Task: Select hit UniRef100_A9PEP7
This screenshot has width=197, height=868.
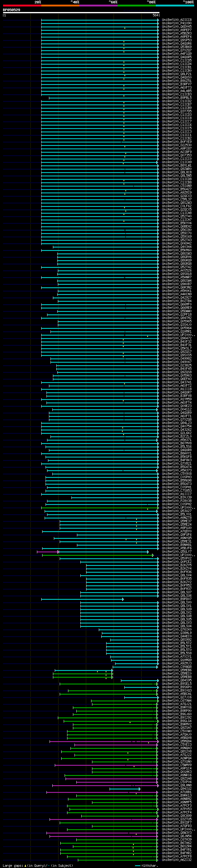Action: coord(177,30)
